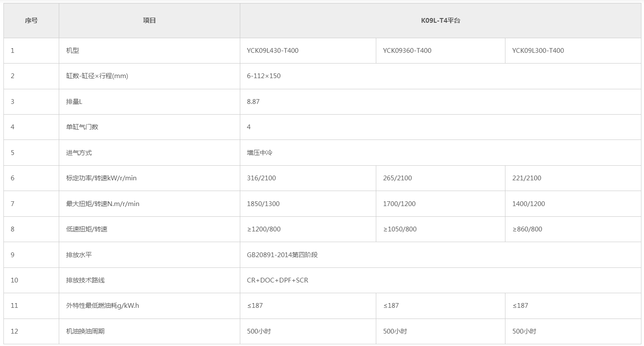This screenshot has width=644, height=346.
Task: Select the 1850/1300 max torque cell
Action: [308, 203]
